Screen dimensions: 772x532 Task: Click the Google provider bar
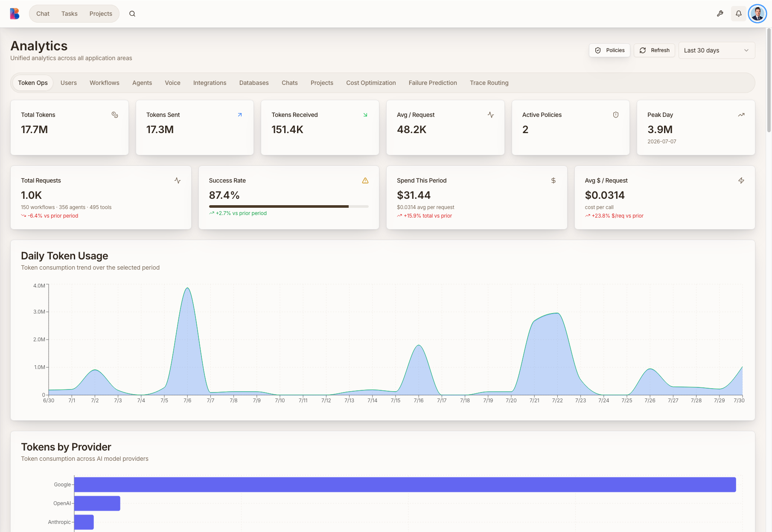click(405, 485)
